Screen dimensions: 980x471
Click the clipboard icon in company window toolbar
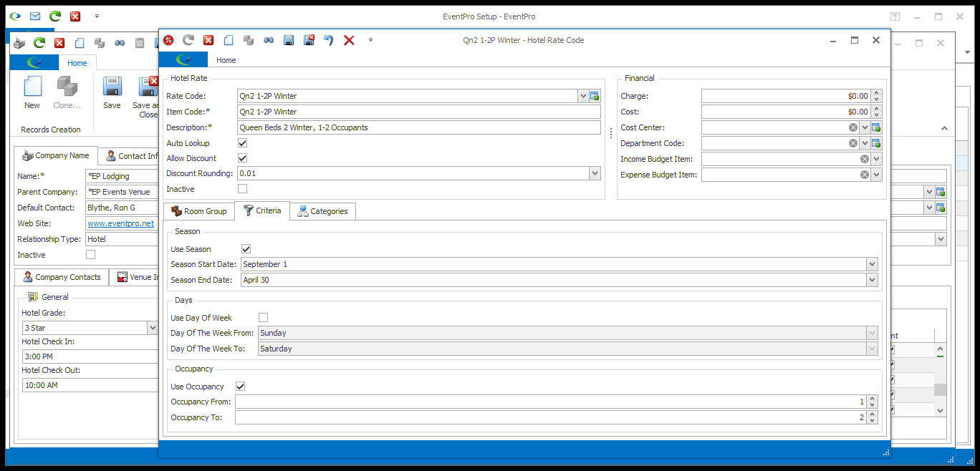tap(140, 43)
